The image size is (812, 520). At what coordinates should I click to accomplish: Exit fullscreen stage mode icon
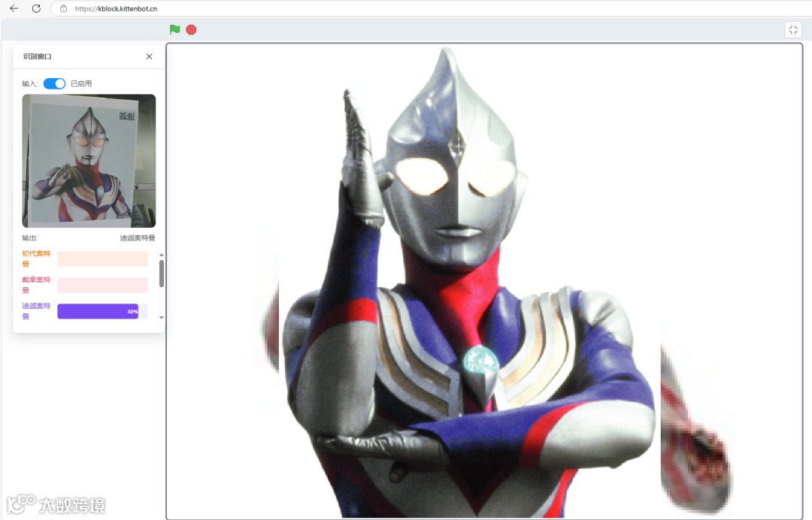[x=793, y=30]
